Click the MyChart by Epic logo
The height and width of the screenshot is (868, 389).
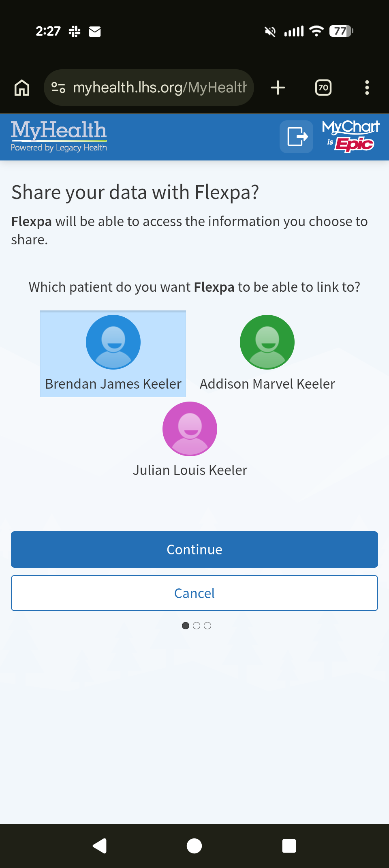click(x=351, y=137)
